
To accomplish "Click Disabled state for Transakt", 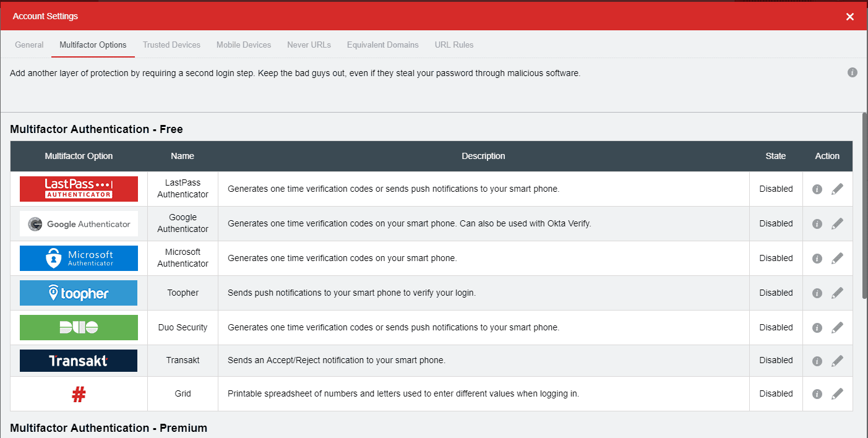I will click(x=776, y=360).
